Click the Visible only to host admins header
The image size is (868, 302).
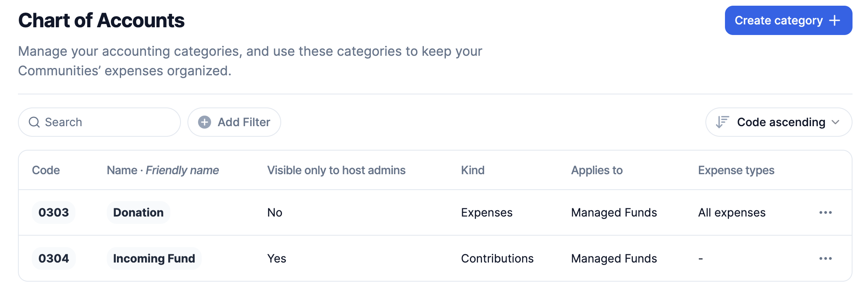[336, 170]
